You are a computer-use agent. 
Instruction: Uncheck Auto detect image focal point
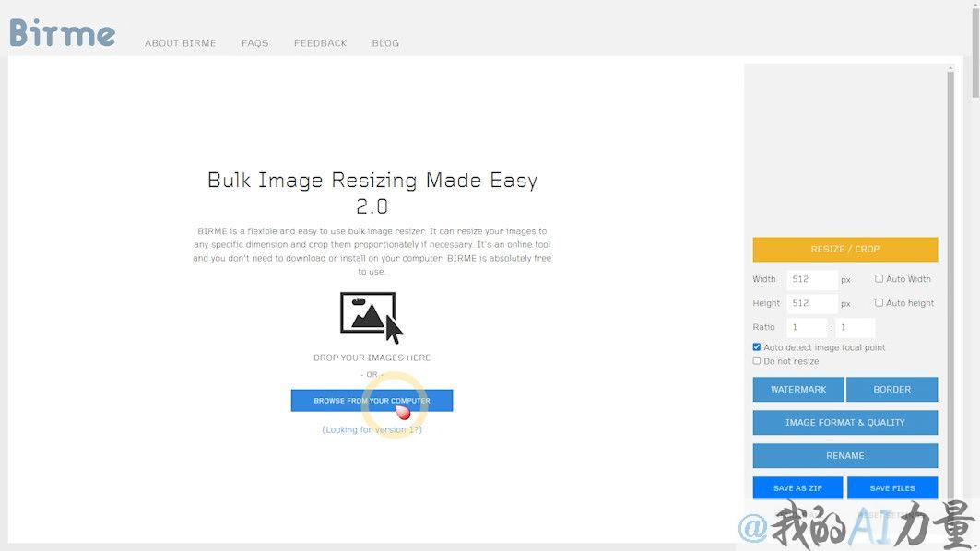pos(756,346)
